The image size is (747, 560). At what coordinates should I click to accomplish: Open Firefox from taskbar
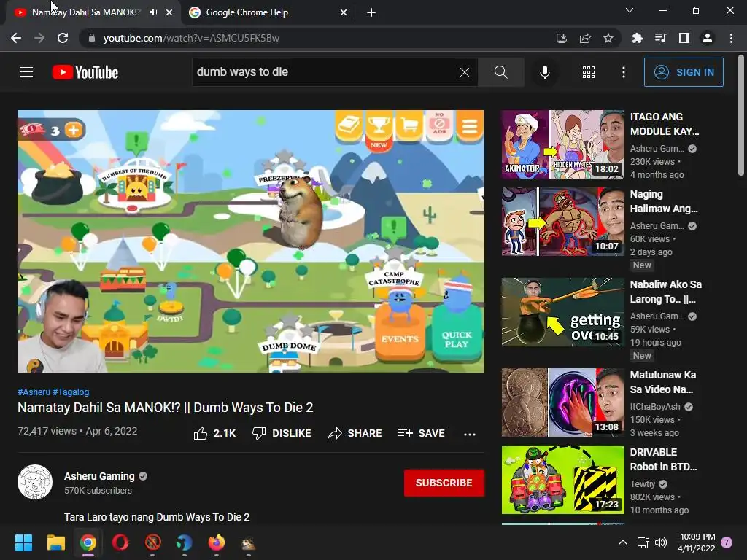coord(216,542)
